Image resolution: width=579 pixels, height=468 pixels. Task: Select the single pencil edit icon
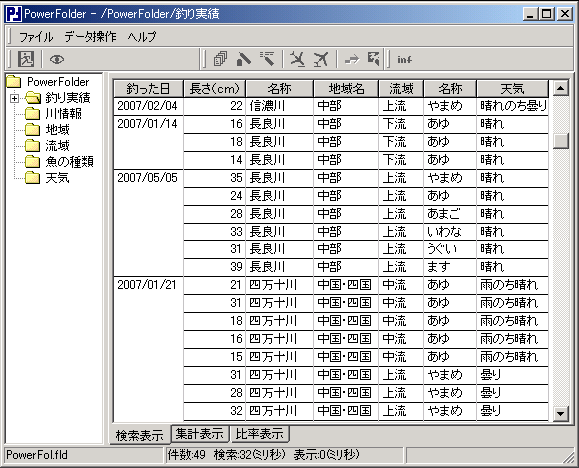(x=244, y=59)
